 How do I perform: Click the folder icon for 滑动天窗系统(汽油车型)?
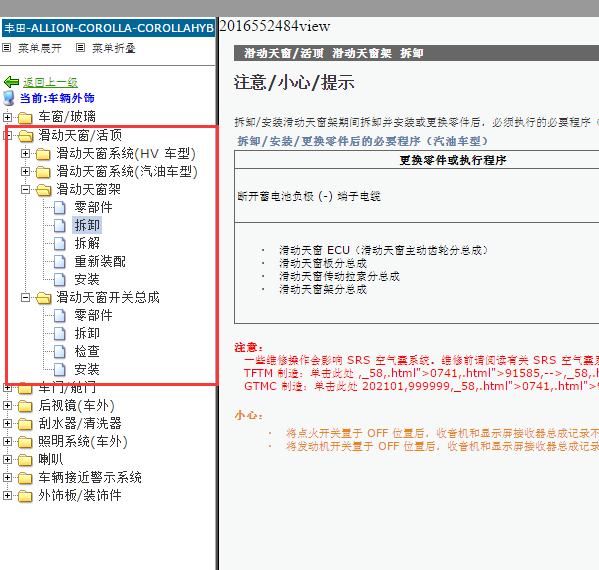pos(43,172)
